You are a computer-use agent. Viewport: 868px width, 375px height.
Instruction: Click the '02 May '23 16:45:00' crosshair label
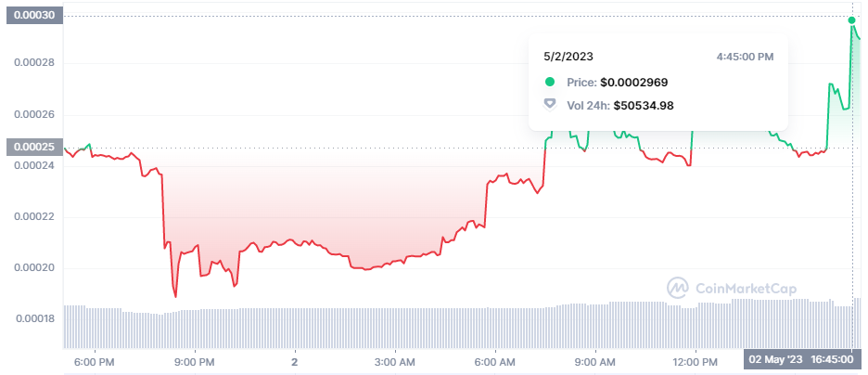[x=802, y=359]
